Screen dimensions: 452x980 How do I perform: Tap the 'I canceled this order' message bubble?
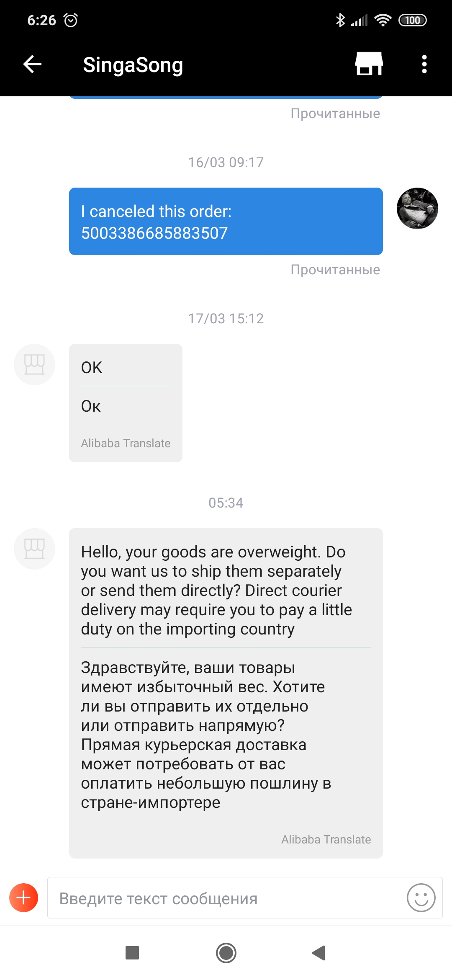point(226,222)
